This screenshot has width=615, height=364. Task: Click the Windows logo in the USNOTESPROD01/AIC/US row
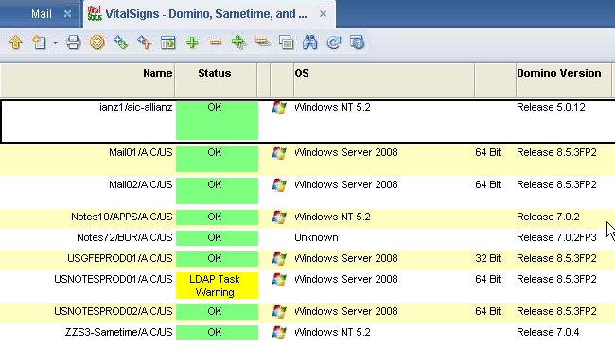(x=279, y=279)
